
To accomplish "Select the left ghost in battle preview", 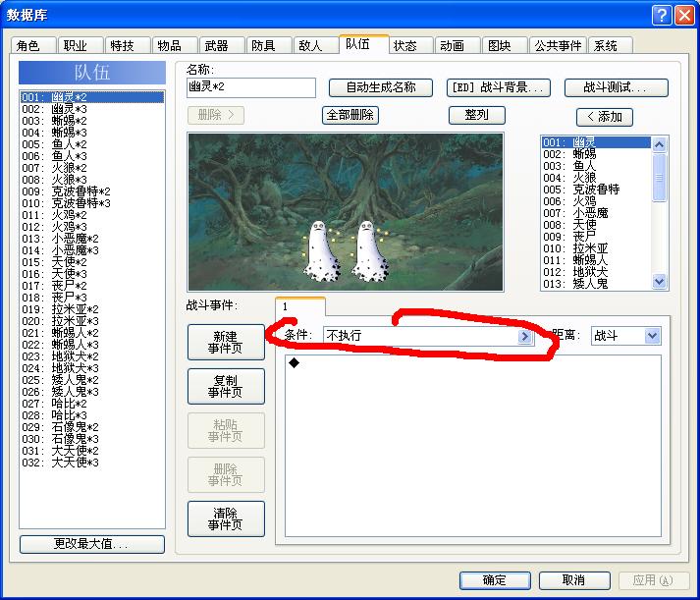I will coord(320,251).
